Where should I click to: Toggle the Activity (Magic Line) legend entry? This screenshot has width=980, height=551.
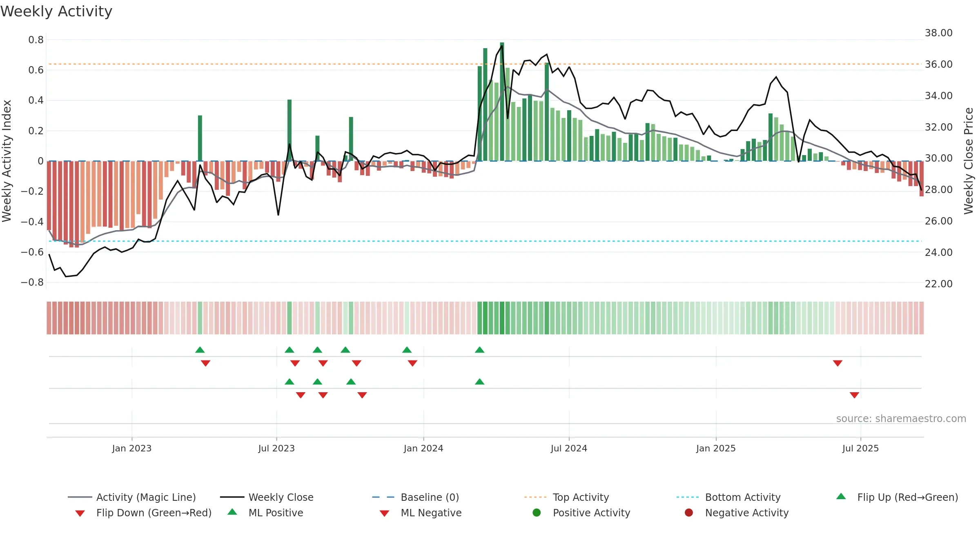tap(132, 497)
